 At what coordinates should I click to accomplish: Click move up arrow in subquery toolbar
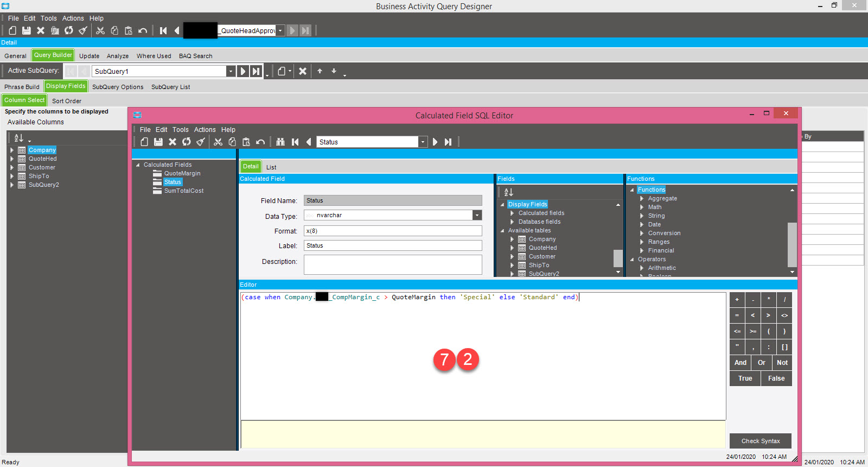pos(320,71)
